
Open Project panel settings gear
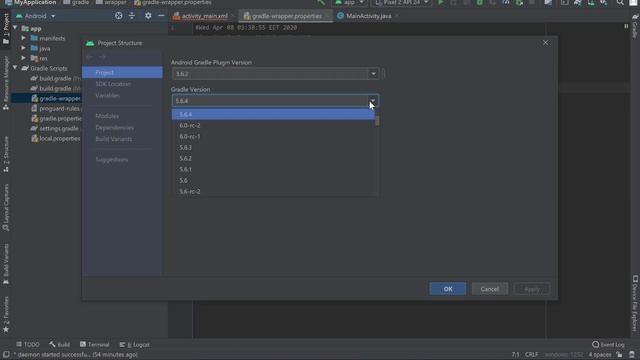pos(148,16)
